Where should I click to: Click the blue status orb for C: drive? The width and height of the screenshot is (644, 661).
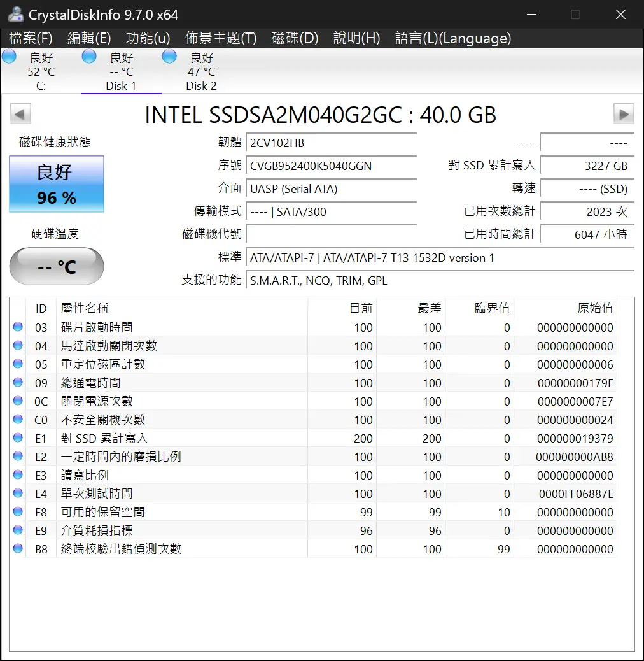coord(9,57)
